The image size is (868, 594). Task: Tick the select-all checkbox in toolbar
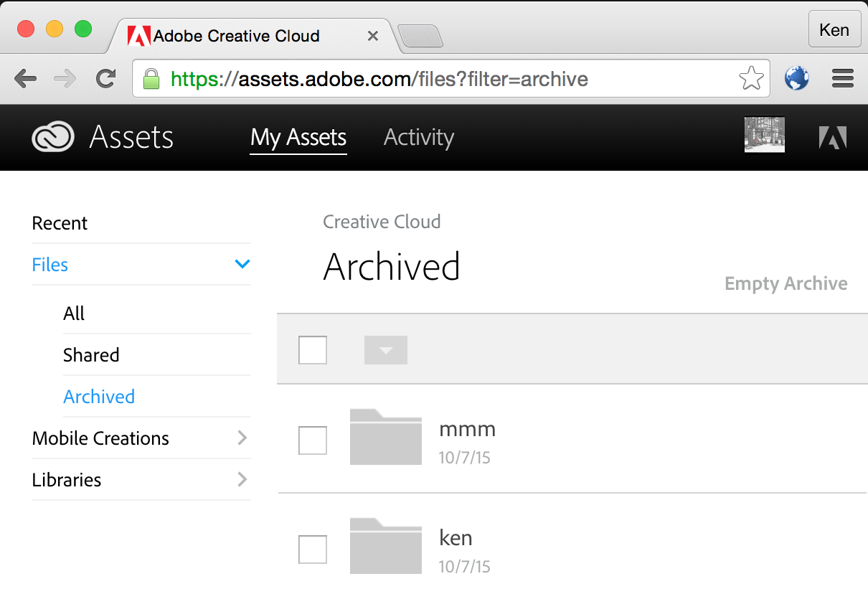coord(313,350)
